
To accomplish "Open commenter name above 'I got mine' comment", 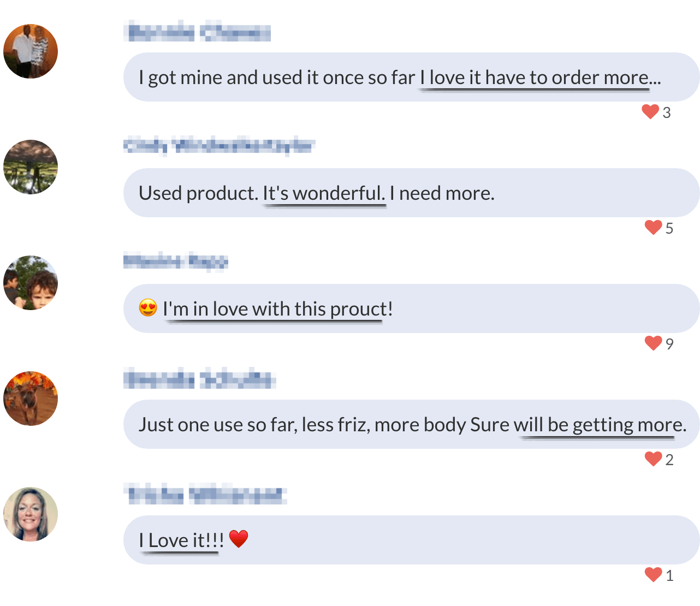I will (197, 32).
